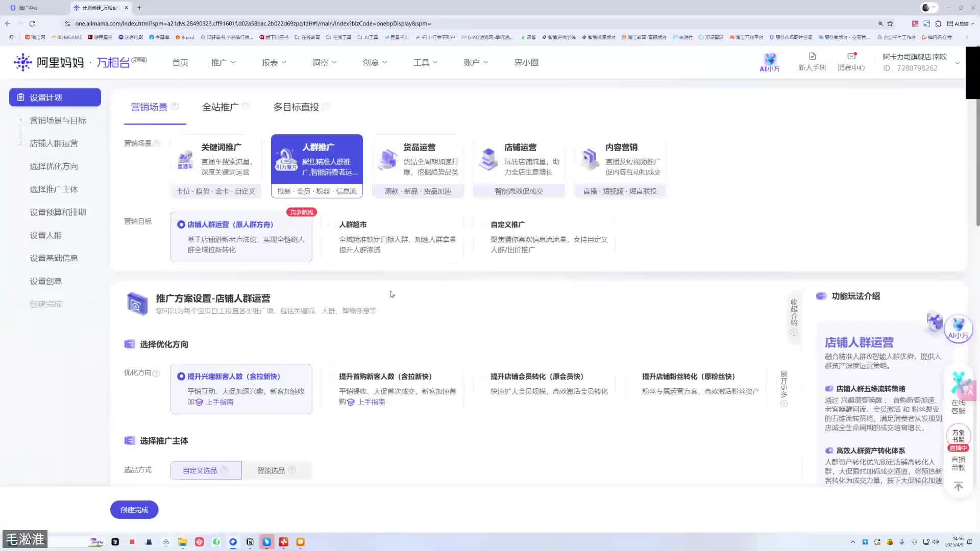This screenshot has height=551, width=980.
Task: Select the 货品运营 scenario card icon
Action: pyautogui.click(x=387, y=159)
